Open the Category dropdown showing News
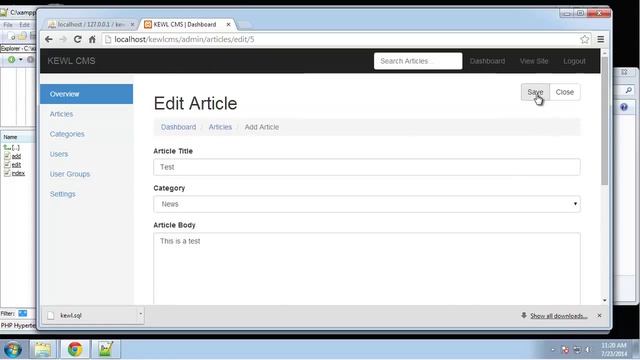This screenshot has width=640, height=360. pos(367,204)
